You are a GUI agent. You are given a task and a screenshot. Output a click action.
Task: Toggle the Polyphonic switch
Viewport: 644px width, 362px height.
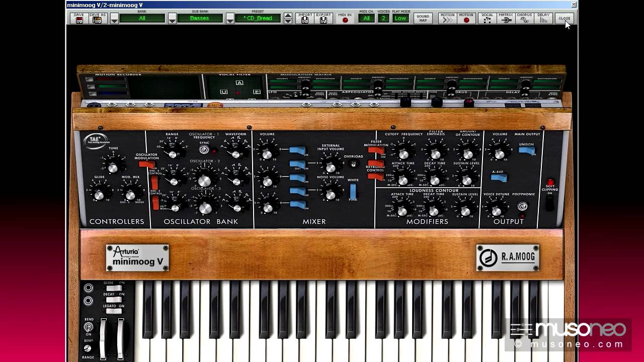522,206
